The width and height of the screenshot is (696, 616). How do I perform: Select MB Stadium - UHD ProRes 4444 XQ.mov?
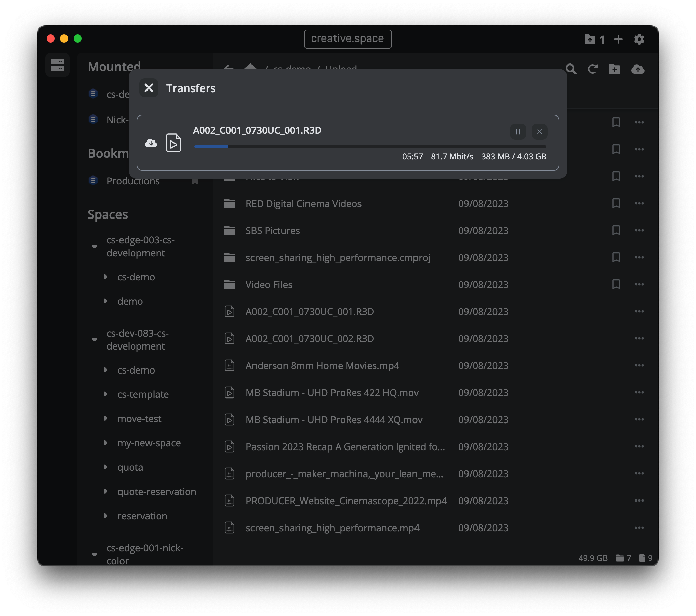pyautogui.click(x=334, y=420)
